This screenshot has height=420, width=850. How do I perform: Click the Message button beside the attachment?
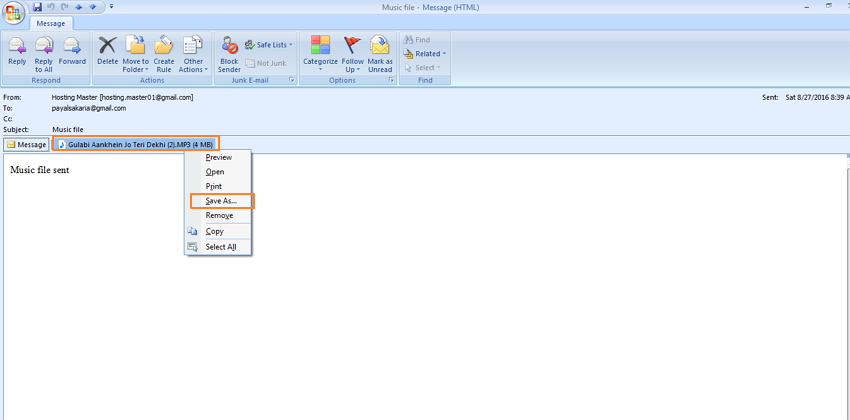point(27,145)
